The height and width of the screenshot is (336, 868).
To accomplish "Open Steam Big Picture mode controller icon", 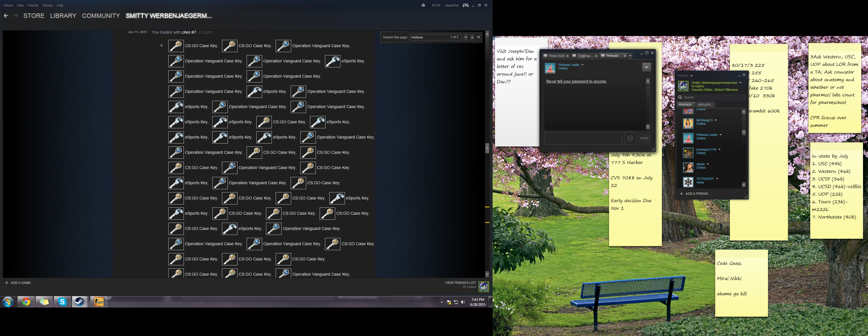I will [465, 5].
